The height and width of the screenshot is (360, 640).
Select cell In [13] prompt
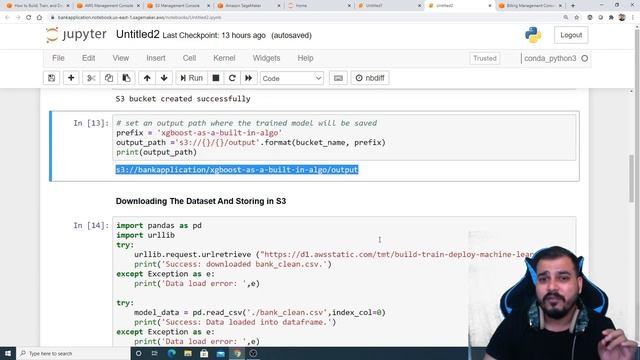pyautogui.click(x=91, y=123)
